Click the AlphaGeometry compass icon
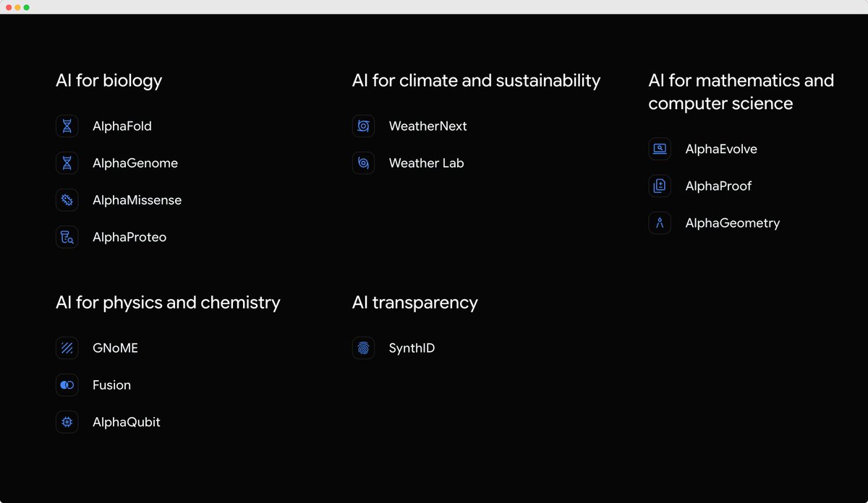Screen dimensions: 868x503 click(x=660, y=223)
